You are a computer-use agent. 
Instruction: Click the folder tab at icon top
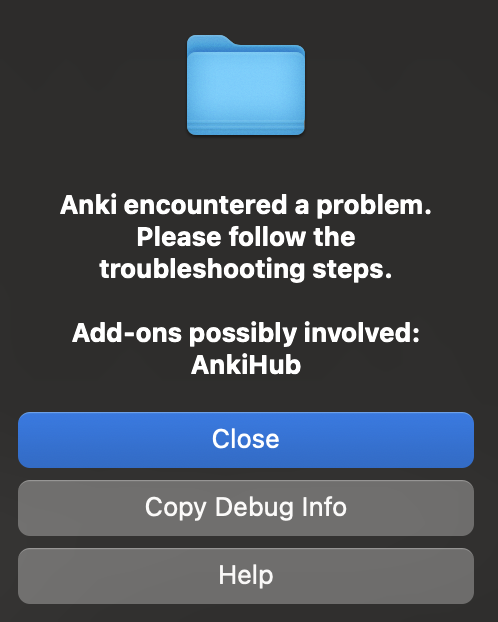pyautogui.click(x=210, y=41)
